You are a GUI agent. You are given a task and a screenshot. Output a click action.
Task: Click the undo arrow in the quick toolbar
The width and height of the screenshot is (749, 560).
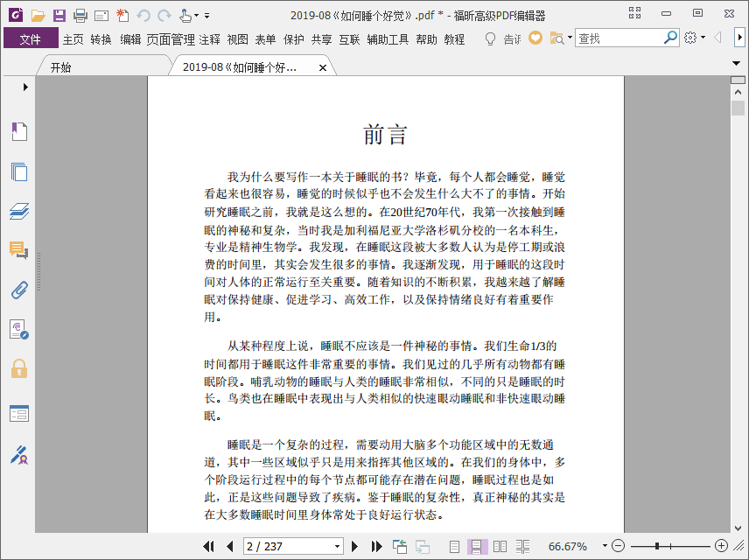tap(143, 16)
